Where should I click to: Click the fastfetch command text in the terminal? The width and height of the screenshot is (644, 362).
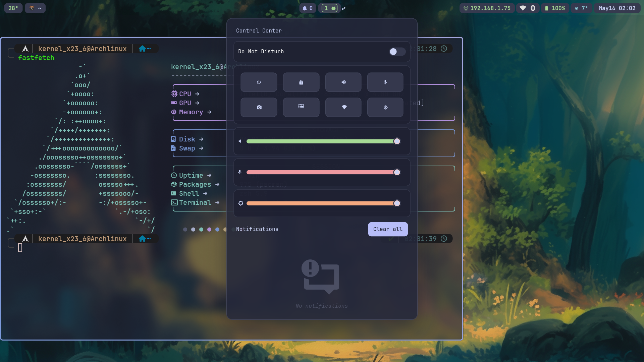click(x=36, y=58)
